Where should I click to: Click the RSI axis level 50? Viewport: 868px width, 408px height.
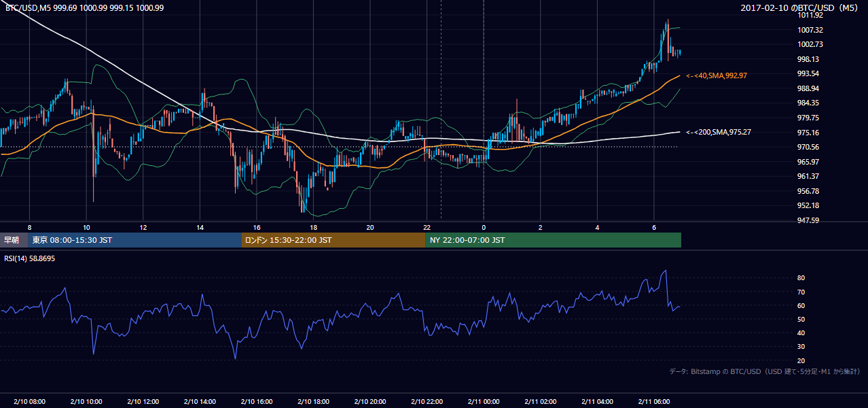[801, 319]
